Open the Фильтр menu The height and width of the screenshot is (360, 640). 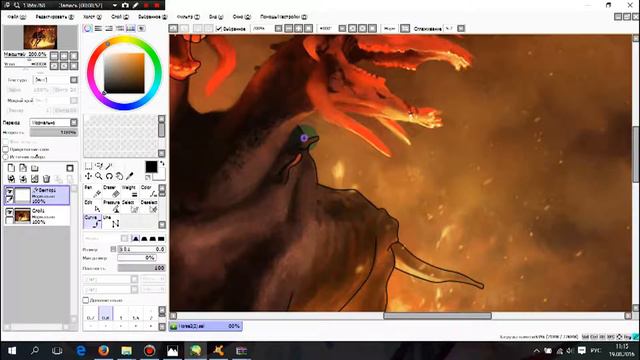pyautogui.click(x=188, y=17)
